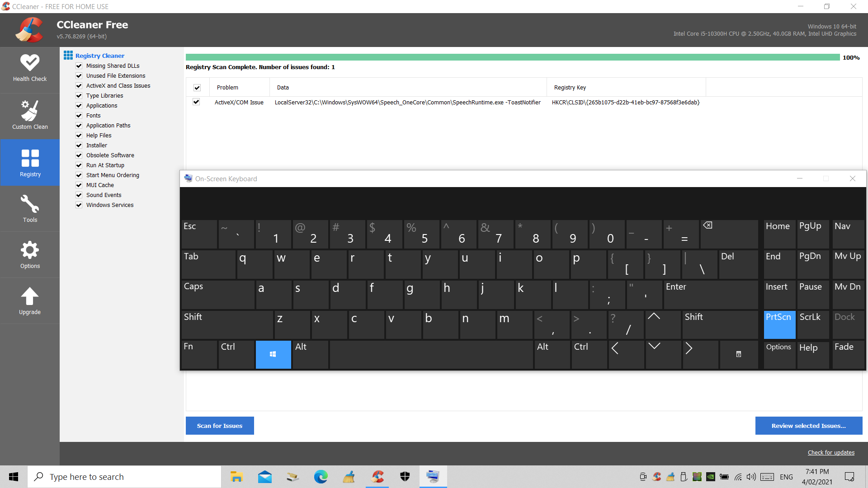Click the Sound Events registry category

[x=103, y=195]
